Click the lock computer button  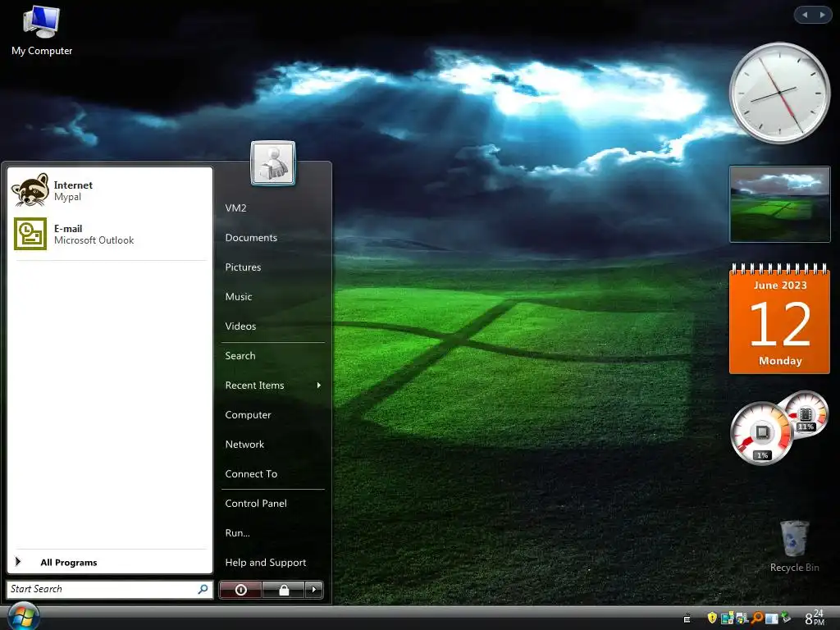[x=284, y=590]
